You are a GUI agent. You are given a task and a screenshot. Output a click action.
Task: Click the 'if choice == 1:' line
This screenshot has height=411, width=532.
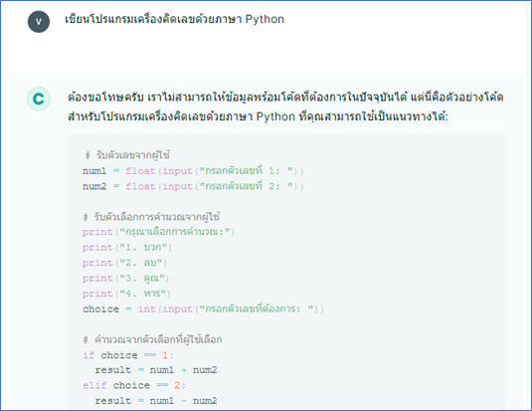[128, 355]
